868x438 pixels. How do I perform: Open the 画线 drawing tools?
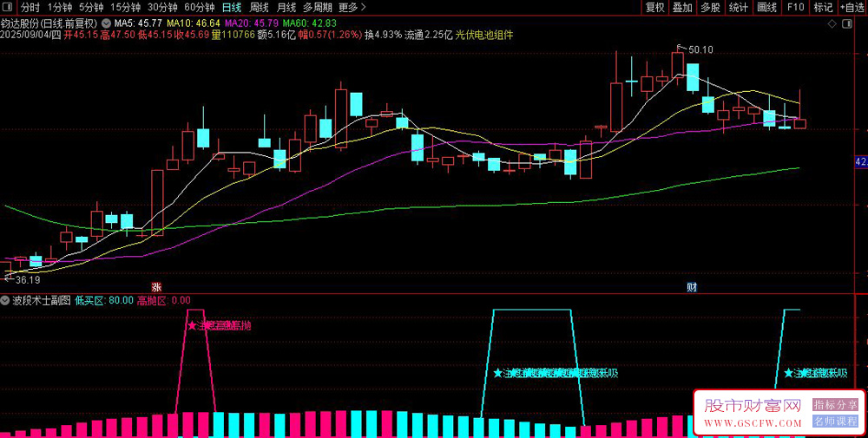(x=766, y=7)
